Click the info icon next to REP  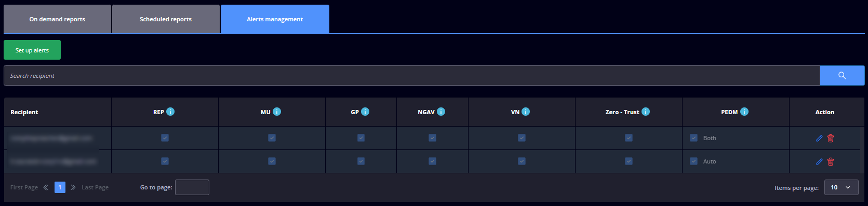[x=170, y=112]
